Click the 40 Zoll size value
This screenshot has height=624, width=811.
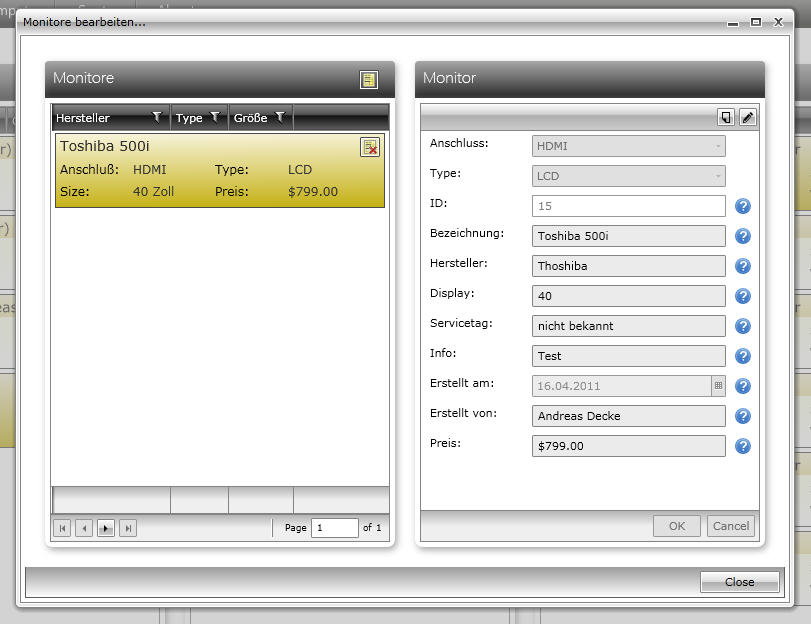(153, 191)
